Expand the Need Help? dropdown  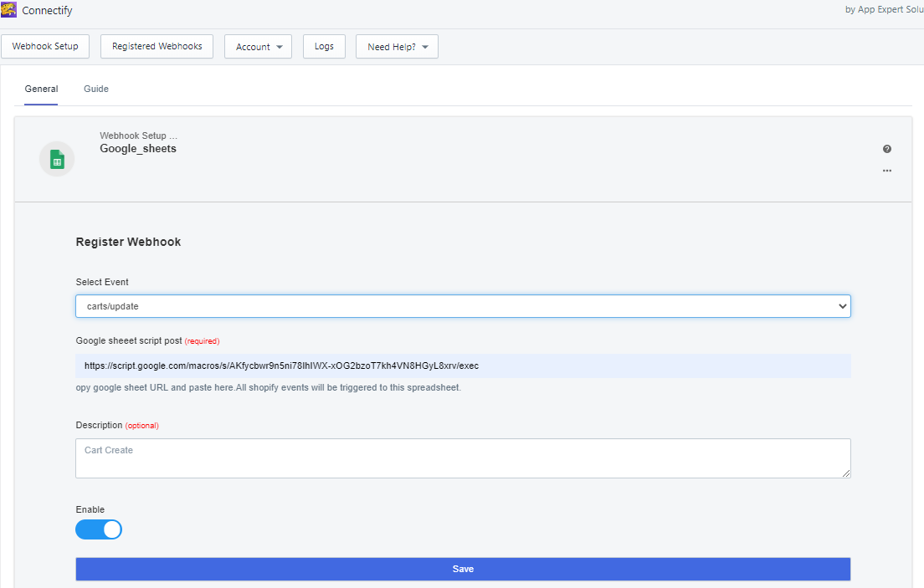pos(398,47)
